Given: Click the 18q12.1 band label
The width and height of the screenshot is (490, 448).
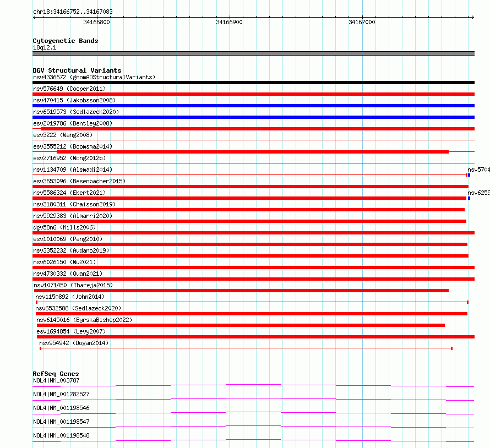Looking at the screenshot, I should (x=45, y=47).
